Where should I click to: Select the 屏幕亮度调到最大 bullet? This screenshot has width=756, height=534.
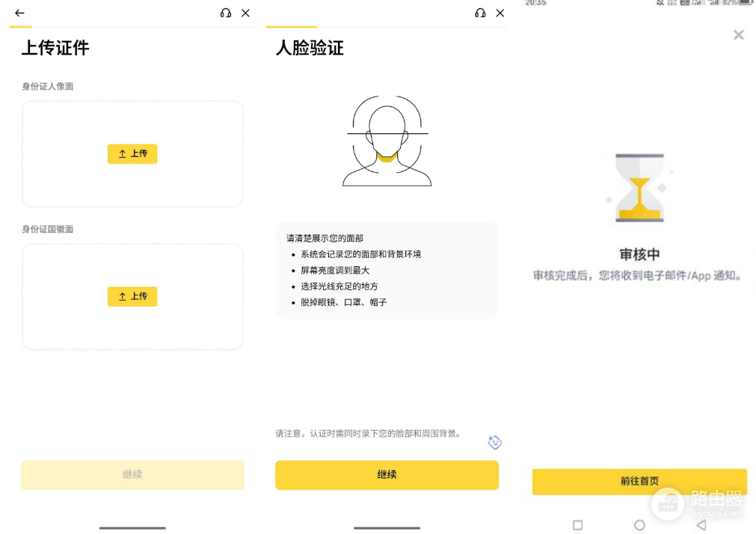pyautogui.click(x=335, y=270)
